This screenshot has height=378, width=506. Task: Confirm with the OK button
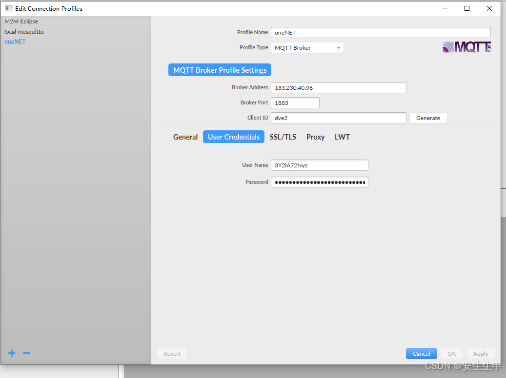point(452,354)
